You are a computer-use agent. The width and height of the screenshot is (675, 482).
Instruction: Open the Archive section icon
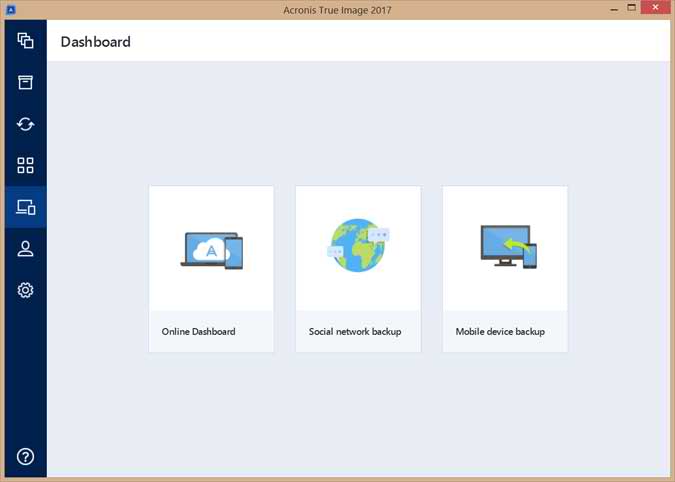(25, 82)
